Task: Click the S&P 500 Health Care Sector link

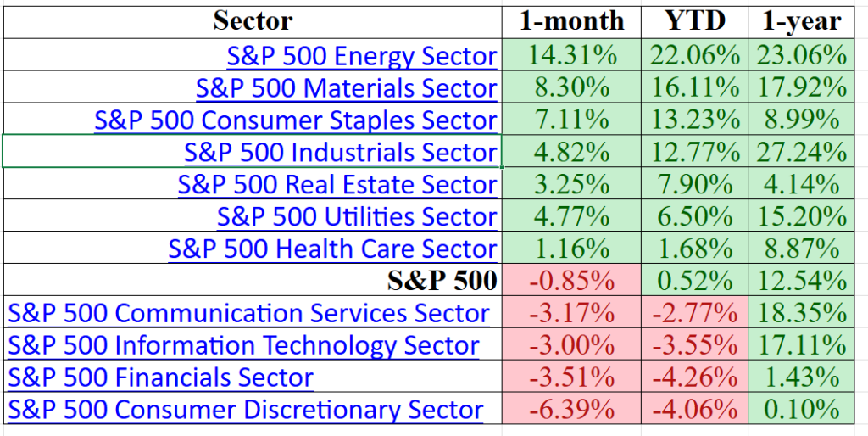Action: click(332, 249)
